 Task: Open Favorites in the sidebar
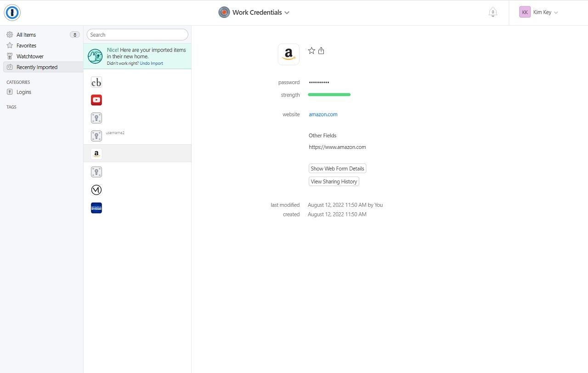(x=43, y=45)
